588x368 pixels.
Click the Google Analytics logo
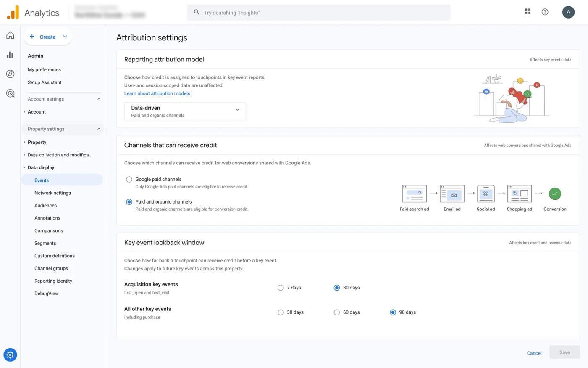tap(13, 13)
